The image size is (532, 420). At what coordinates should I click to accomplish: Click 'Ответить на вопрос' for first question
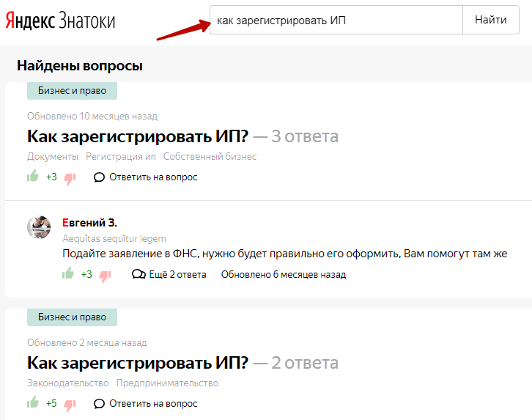tap(145, 177)
